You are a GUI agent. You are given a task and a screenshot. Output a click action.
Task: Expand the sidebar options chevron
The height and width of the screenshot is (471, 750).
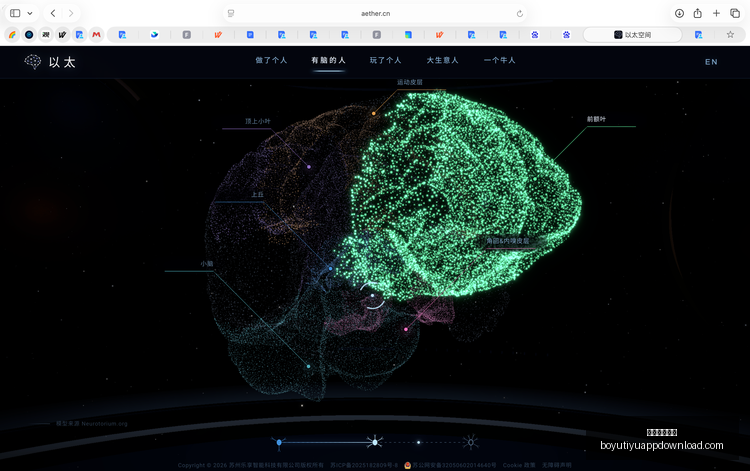pos(30,13)
